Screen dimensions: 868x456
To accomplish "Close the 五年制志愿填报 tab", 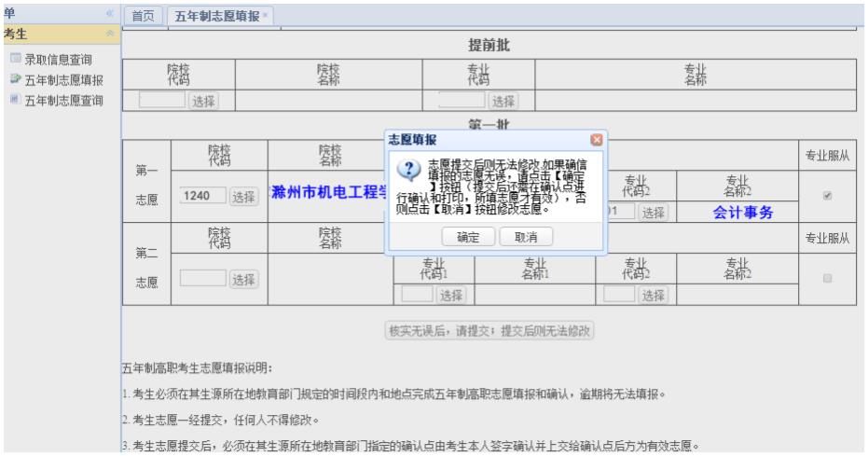I will (x=264, y=17).
